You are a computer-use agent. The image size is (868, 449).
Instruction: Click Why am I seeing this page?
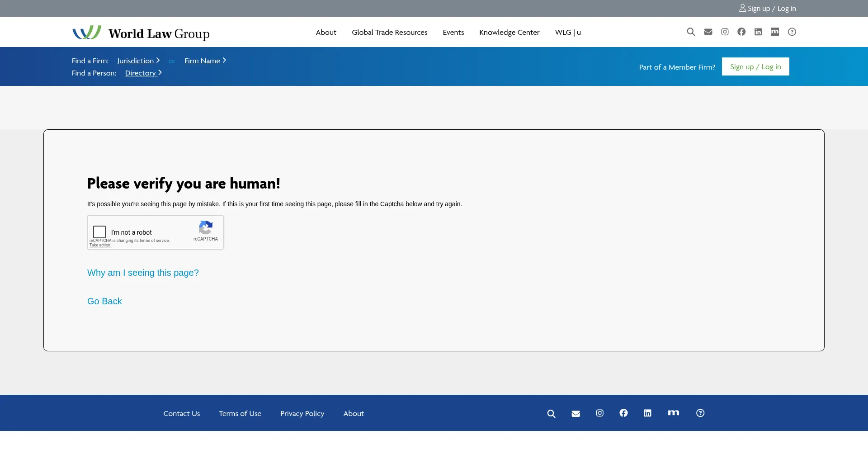coord(143,273)
